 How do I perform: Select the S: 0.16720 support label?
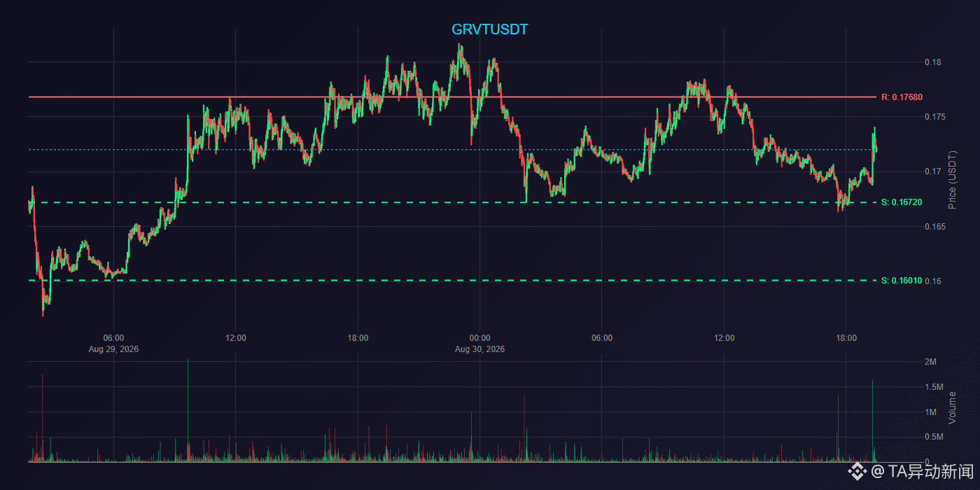point(902,202)
